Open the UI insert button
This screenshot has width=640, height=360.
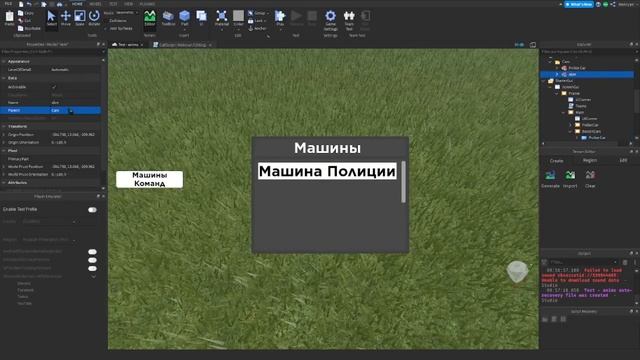(201, 18)
